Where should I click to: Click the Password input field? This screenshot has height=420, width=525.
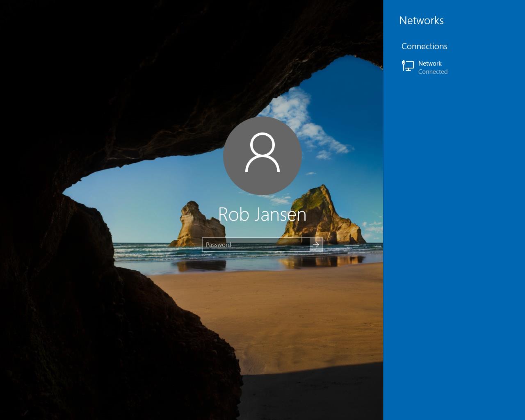pos(256,245)
